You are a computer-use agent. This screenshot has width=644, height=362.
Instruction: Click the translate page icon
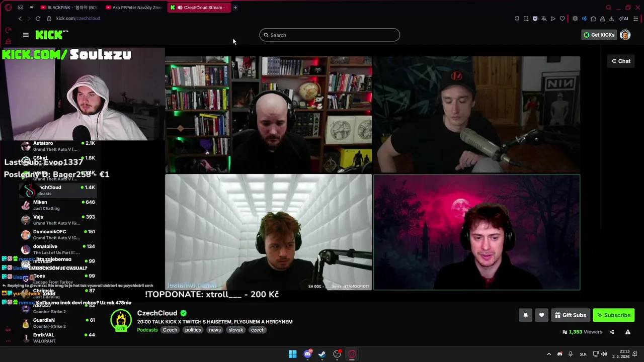pyautogui.click(x=544, y=19)
